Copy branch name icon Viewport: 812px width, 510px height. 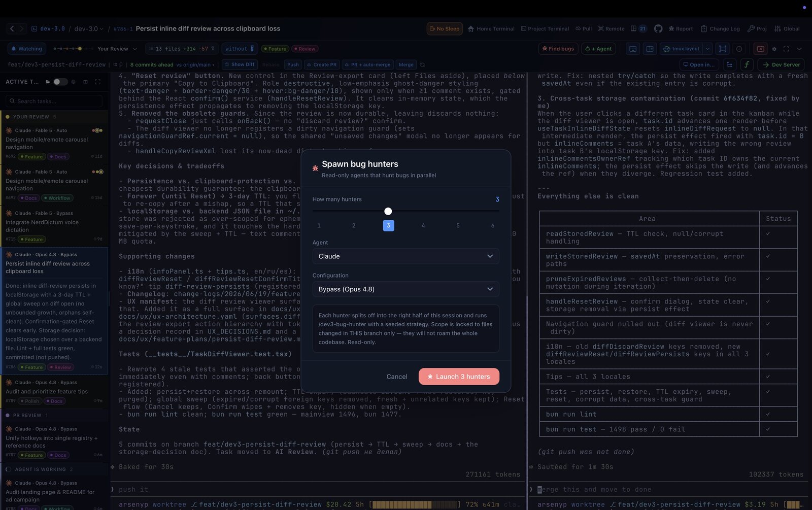pyautogui.click(x=120, y=65)
